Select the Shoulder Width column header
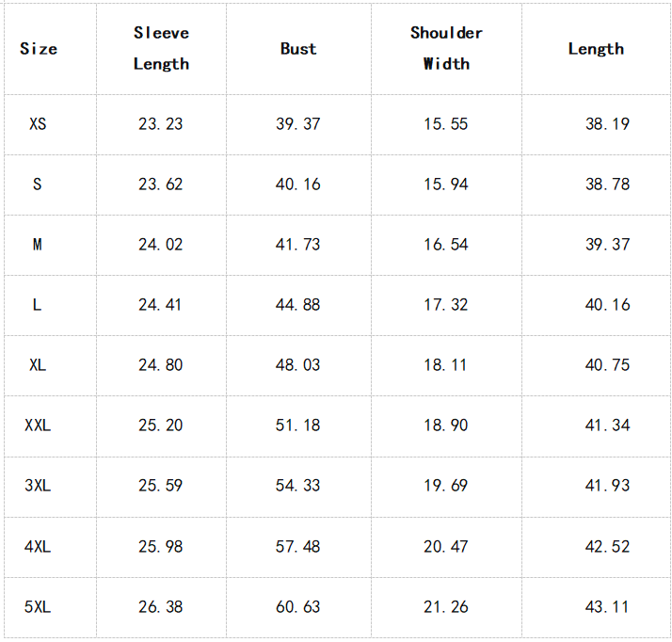672x642 pixels. point(446,48)
